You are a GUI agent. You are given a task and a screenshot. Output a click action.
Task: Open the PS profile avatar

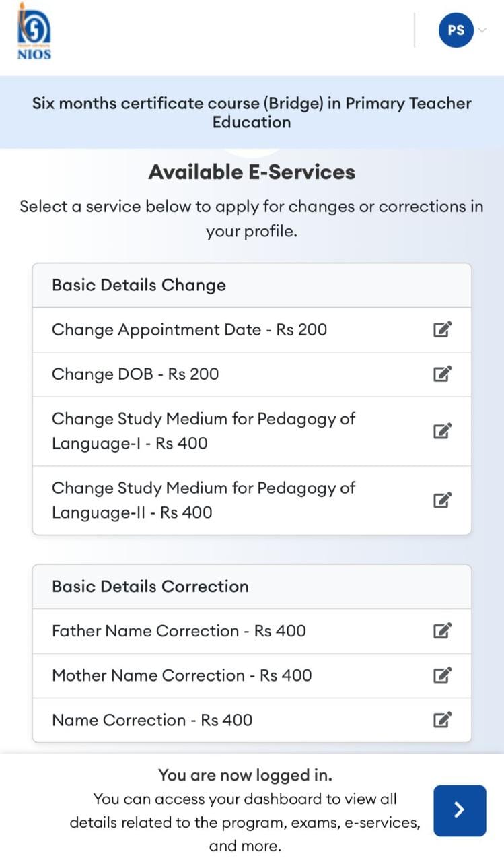456,30
